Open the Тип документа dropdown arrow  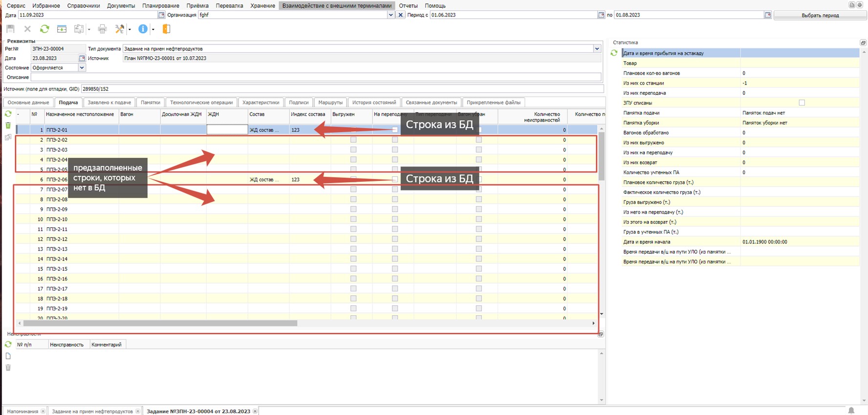click(x=597, y=49)
